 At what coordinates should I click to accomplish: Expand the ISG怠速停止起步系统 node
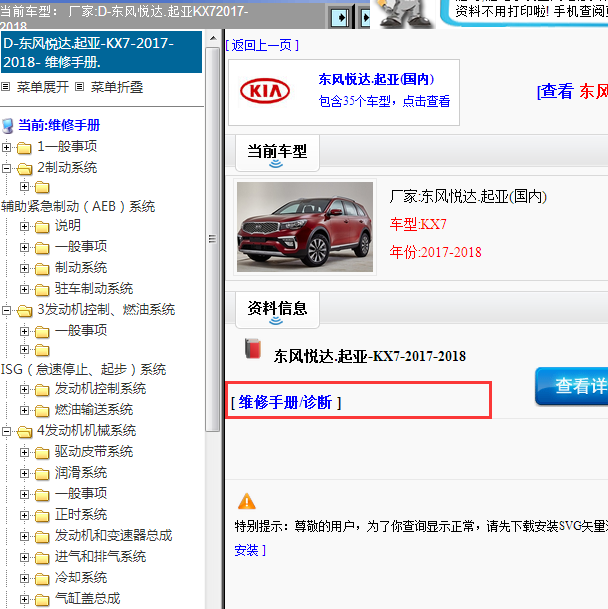[x=24, y=350]
